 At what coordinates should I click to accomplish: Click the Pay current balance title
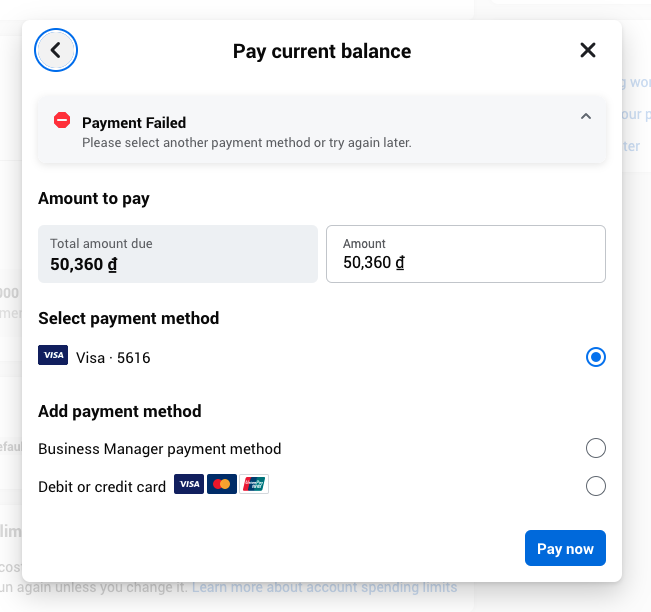coord(322,51)
